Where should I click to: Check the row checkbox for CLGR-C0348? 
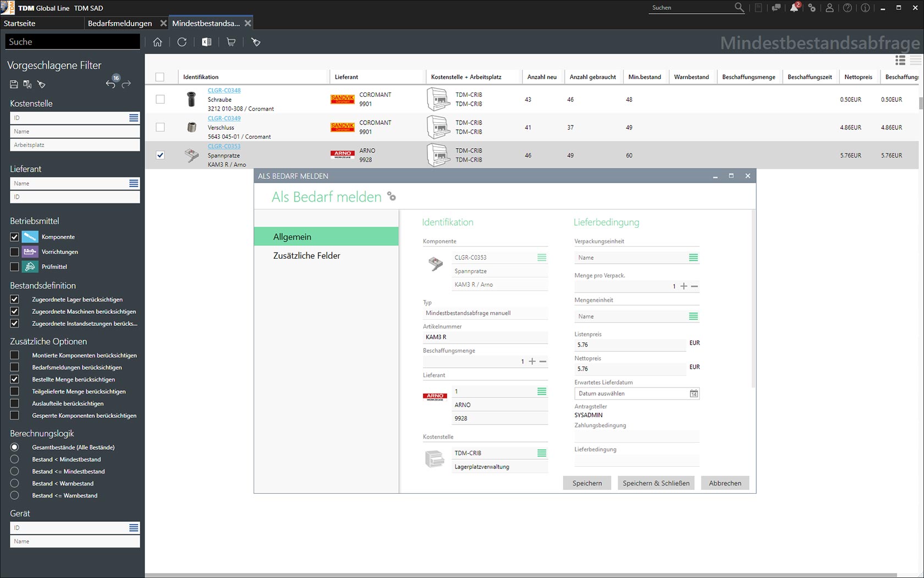click(160, 99)
